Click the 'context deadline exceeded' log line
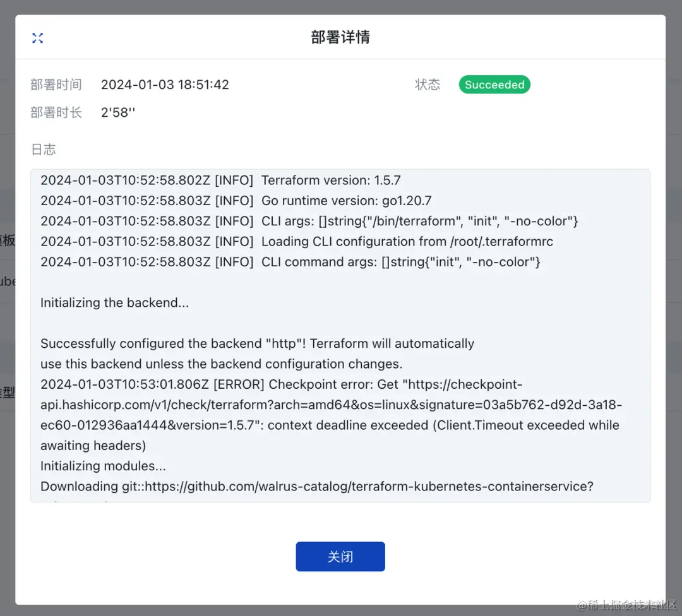This screenshot has height=616, width=682. click(330, 425)
